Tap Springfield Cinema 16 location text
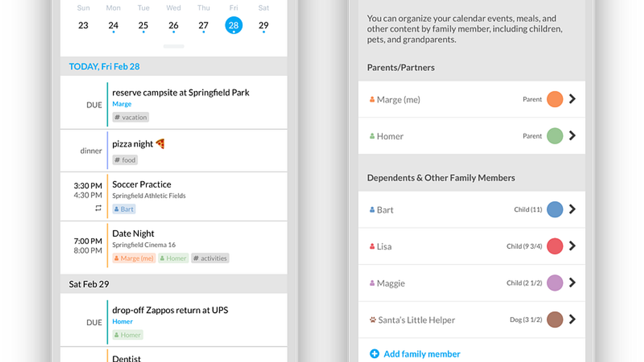 (144, 245)
